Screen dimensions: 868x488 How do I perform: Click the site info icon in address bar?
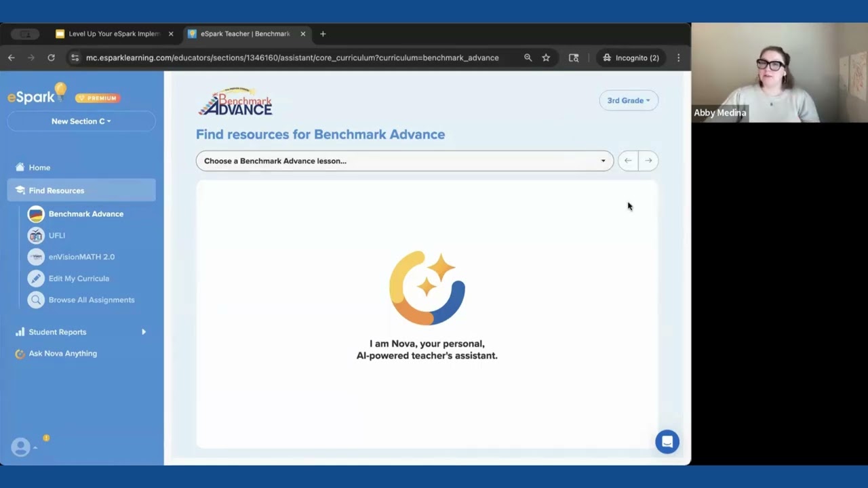75,58
